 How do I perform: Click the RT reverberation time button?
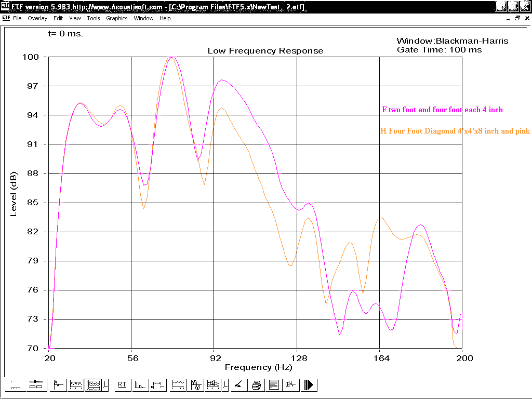pos(122,385)
